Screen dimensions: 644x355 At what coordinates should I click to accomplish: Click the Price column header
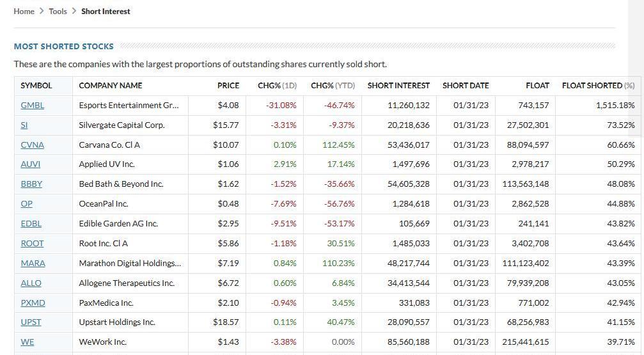pyautogui.click(x=228, y=86)
